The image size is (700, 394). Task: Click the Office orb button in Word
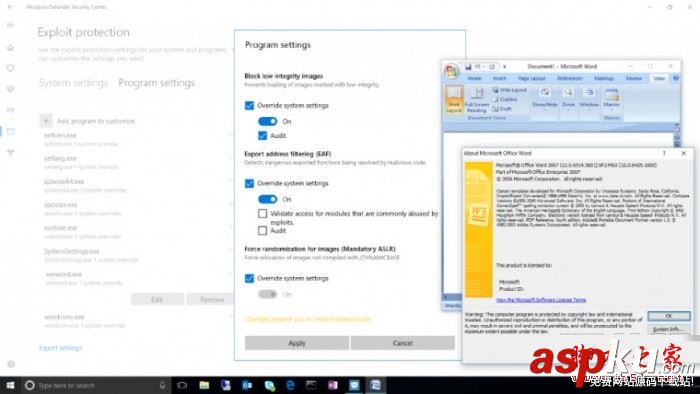pyautogui.click(x=451, y=71)
